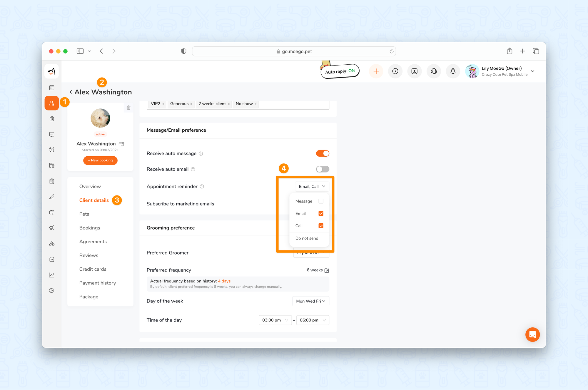Select the Do not send option
The width and height of the screenshot is (588, 390).
point(307,238)
